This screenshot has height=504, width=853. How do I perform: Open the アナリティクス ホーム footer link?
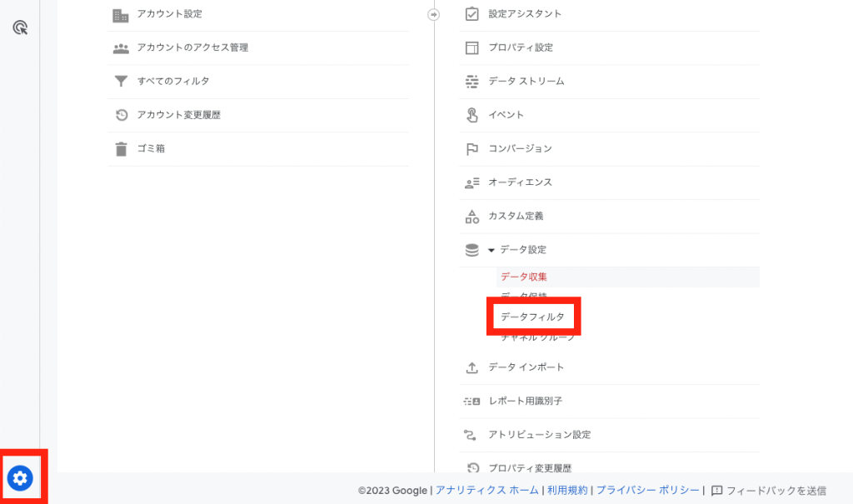[486, 491]
